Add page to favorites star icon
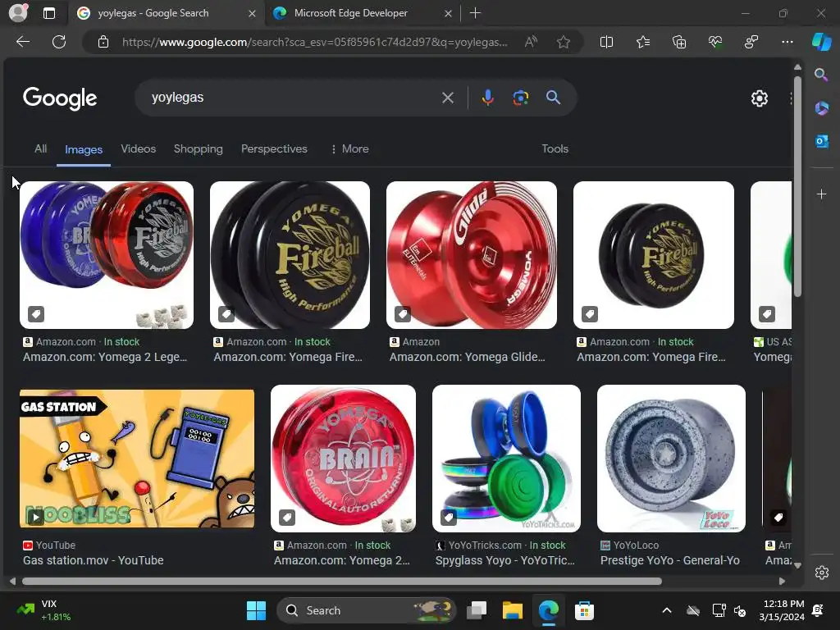This screenshot has width=840, height=630. pos(563,42)
